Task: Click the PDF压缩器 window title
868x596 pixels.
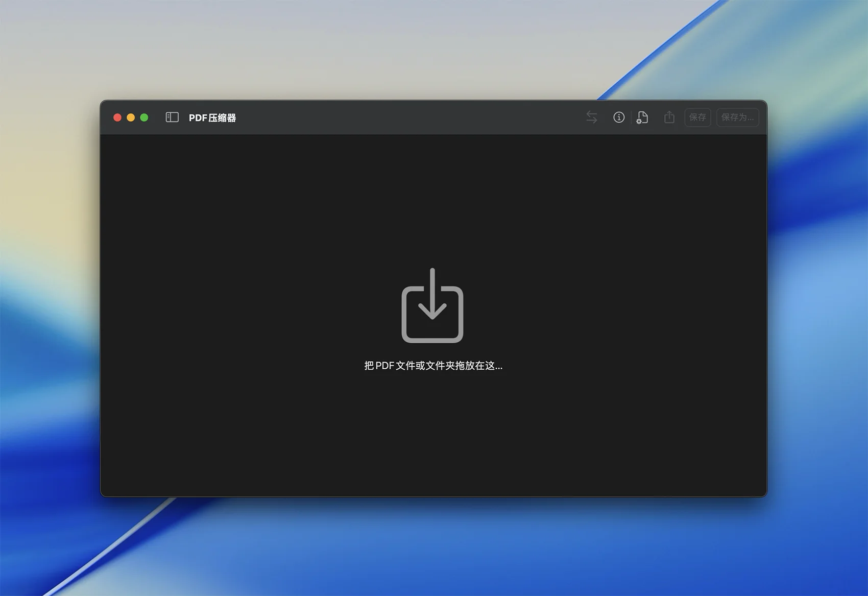Action: coord(212,118)
